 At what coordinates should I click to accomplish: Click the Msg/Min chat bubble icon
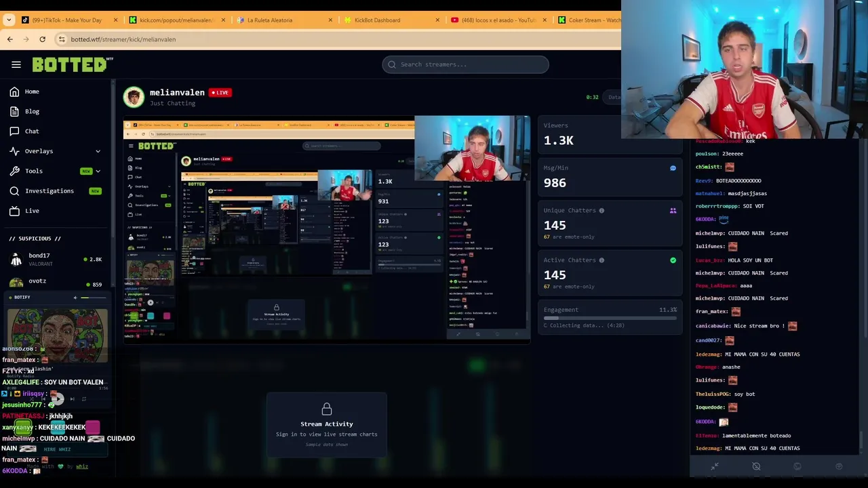pos(673,168)
